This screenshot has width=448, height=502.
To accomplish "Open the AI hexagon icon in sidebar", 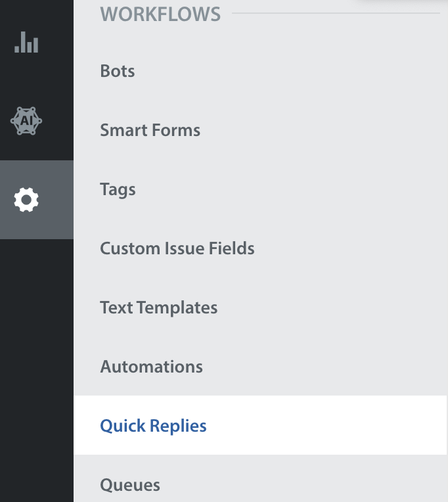I will point(26,121).
